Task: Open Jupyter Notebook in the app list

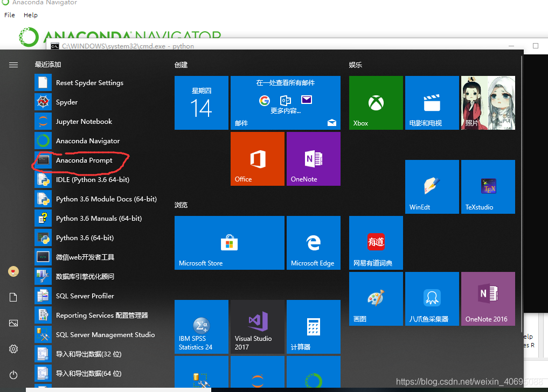Action: 96,122
